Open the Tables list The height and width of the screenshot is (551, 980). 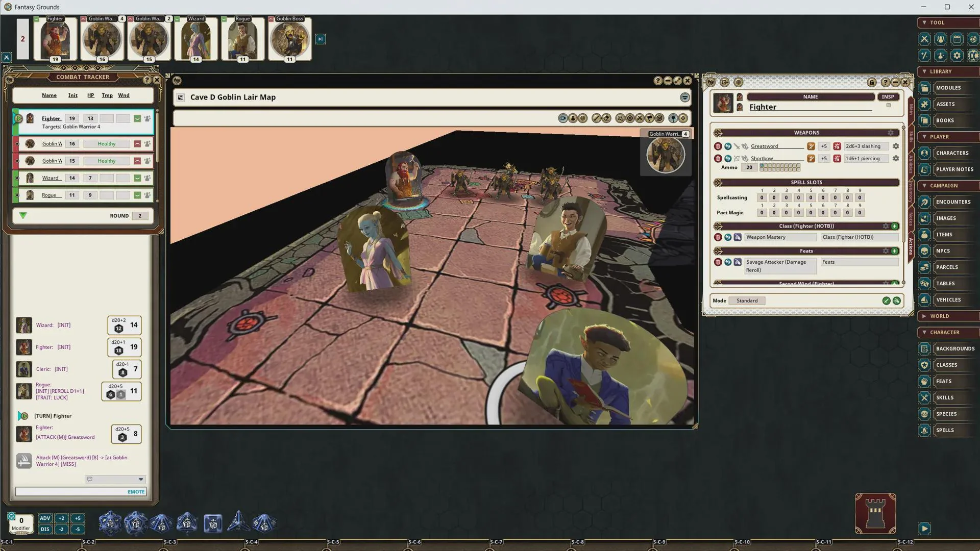(x=948, y=284)
